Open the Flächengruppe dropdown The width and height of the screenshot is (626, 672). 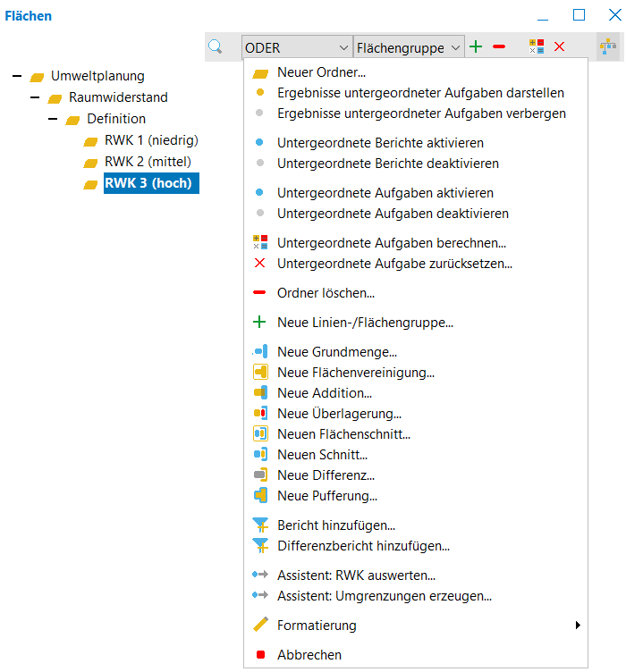[x=410, y=47]
